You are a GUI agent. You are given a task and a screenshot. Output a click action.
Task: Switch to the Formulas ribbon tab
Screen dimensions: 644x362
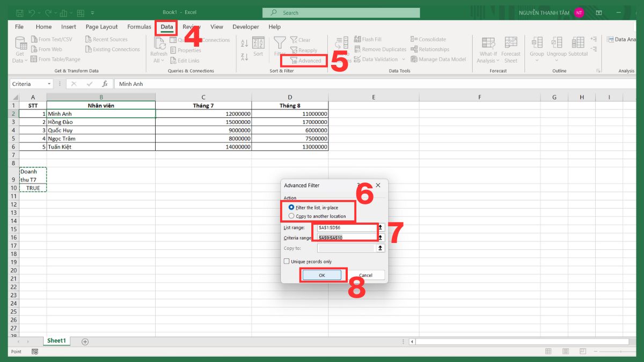(x=139, y=27)
